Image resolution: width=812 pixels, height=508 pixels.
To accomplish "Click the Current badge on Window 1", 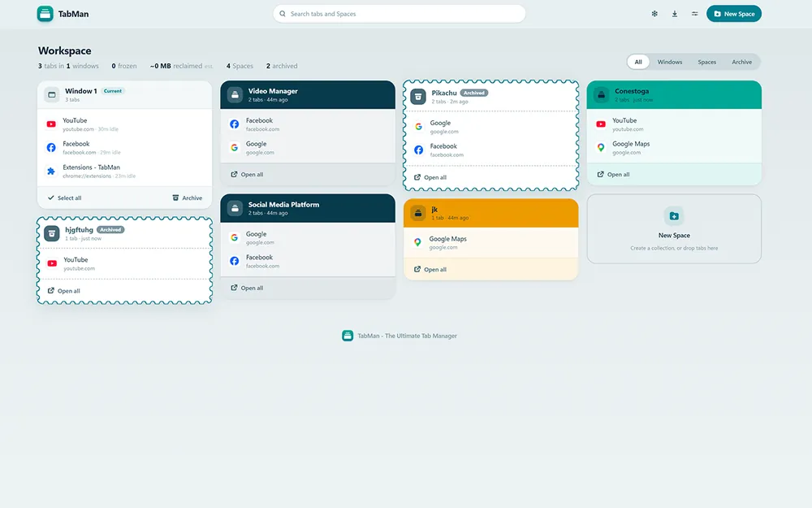I will tap(112, 91).
